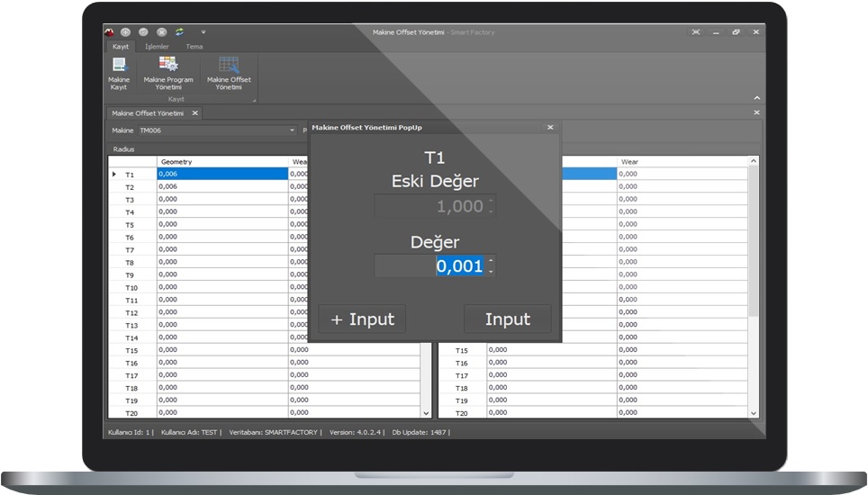868x495 pixels.
Task: Click the add (plus) quick-access icon
Action: 126,32
